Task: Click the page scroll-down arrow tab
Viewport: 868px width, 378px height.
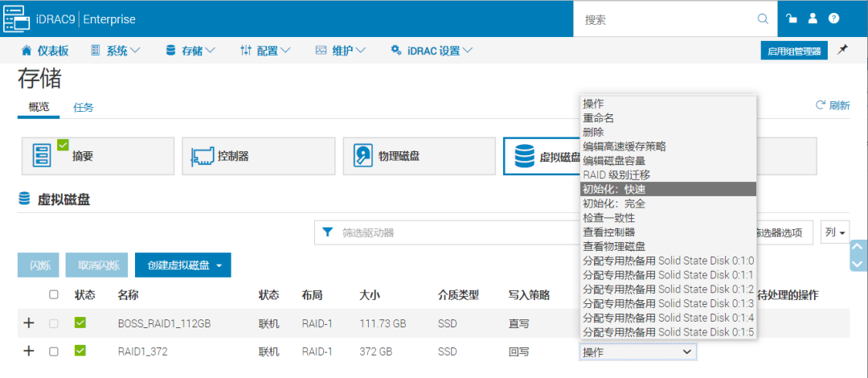Action: tap(857, 263)
